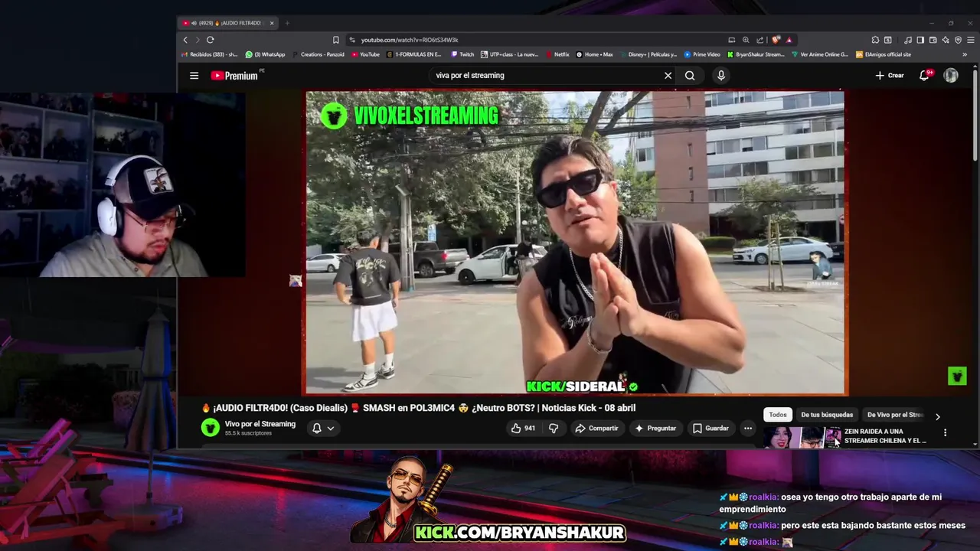The image size is (980, 551).
Task: Open the YouTube account avatar menu
Action: coord(951,75)
